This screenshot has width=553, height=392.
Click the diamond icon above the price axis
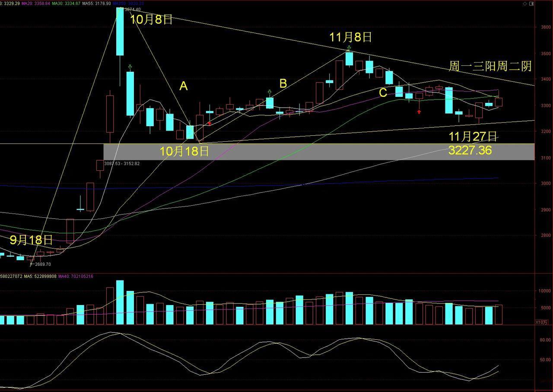(x=525, y=3)
